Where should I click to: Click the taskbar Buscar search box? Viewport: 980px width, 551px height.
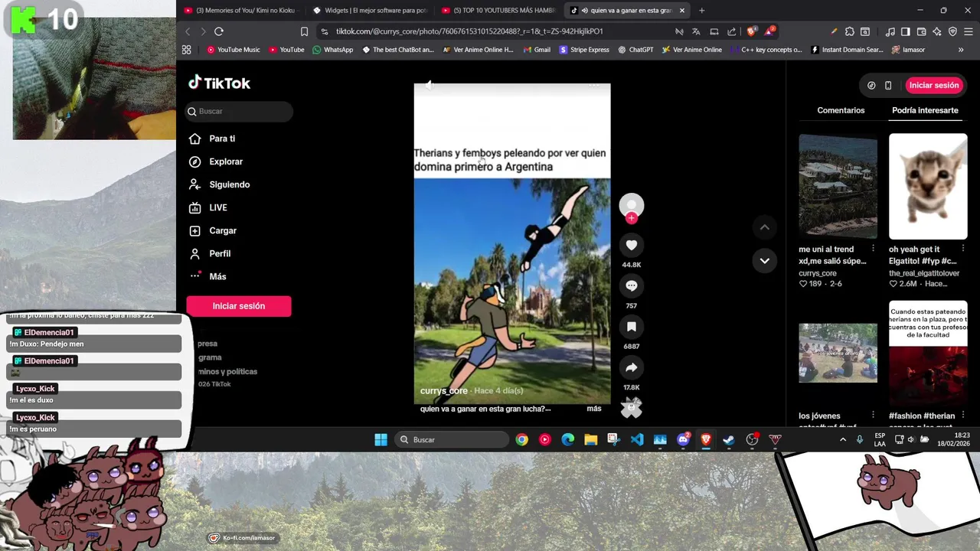click(453, 440)
